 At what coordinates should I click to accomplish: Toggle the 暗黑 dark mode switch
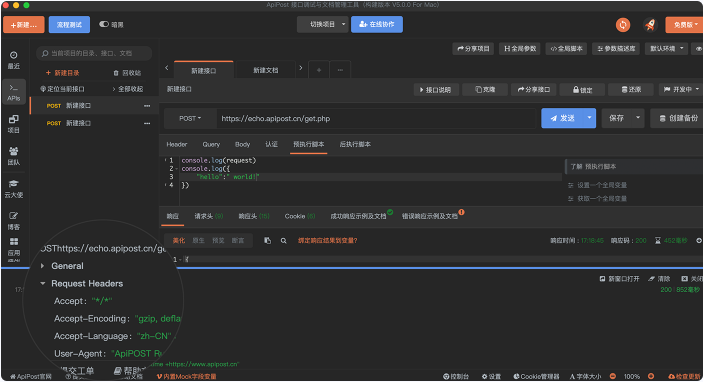[104, 24]
